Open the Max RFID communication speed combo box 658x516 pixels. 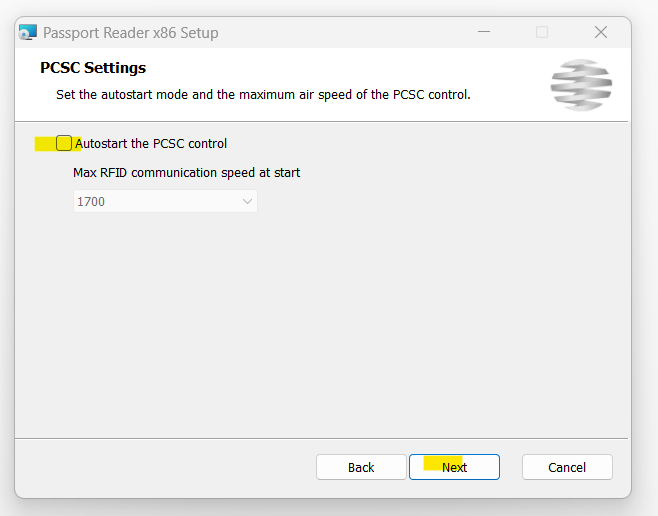165,201
